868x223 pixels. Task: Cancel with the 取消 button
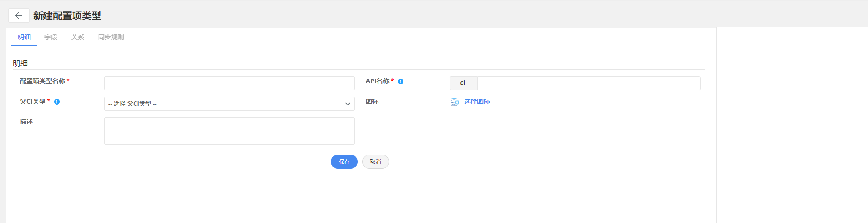[376, 161]
